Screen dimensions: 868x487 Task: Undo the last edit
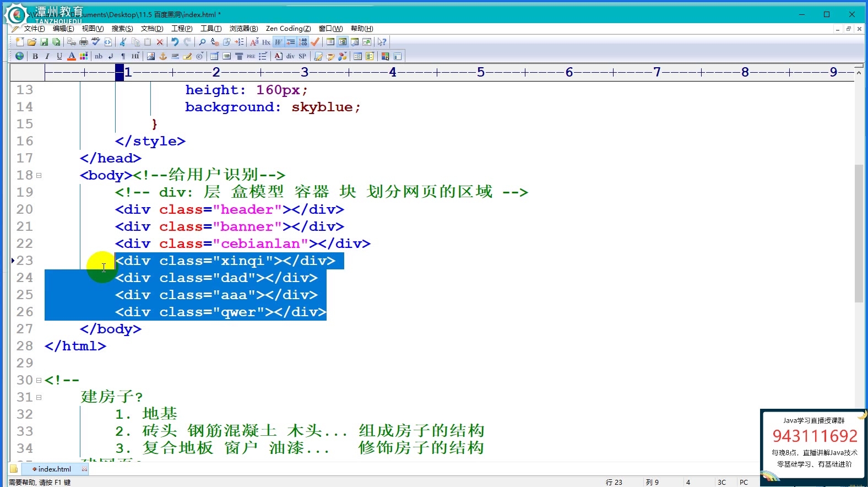(x=175, y=42)
